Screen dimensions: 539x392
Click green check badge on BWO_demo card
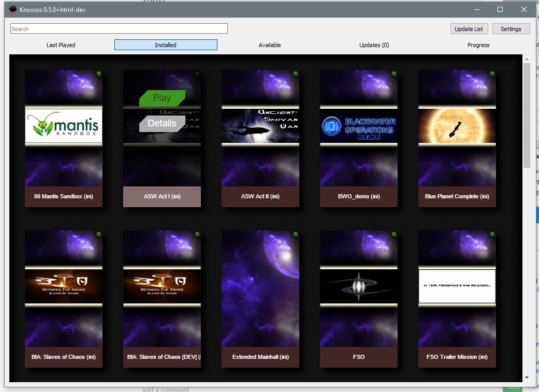[394, 74]
